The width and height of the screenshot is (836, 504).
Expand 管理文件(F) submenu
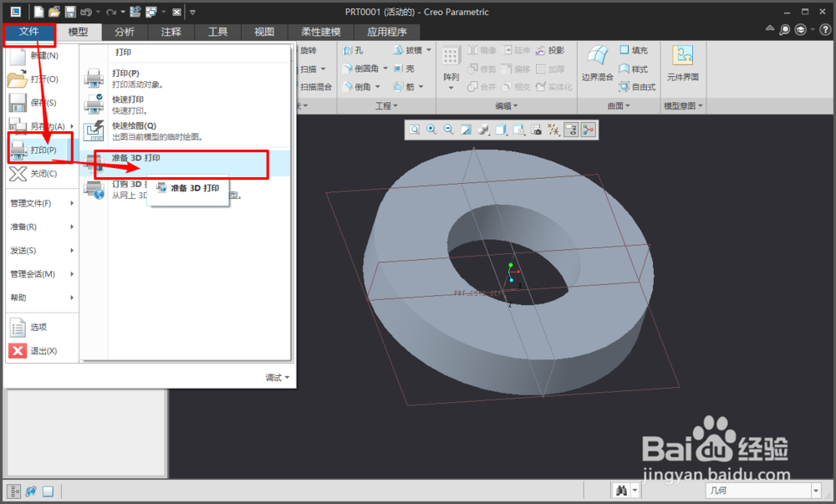(42, 203)
